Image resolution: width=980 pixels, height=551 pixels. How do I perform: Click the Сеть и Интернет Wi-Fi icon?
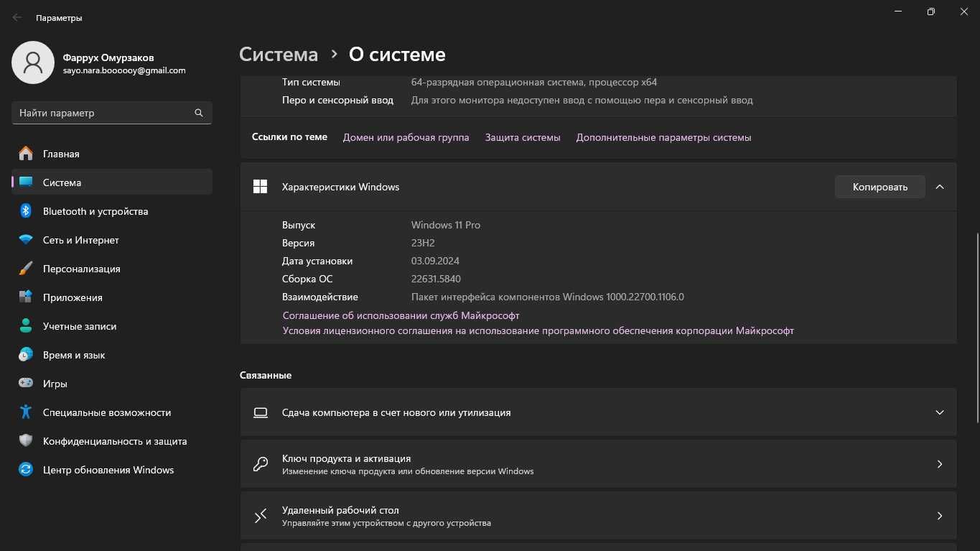26,240
